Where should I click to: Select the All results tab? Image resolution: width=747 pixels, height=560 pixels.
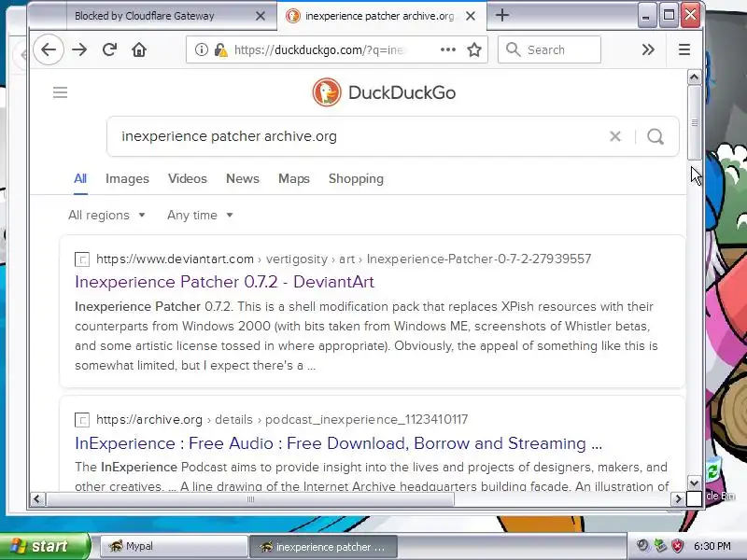tap(80, 178)
